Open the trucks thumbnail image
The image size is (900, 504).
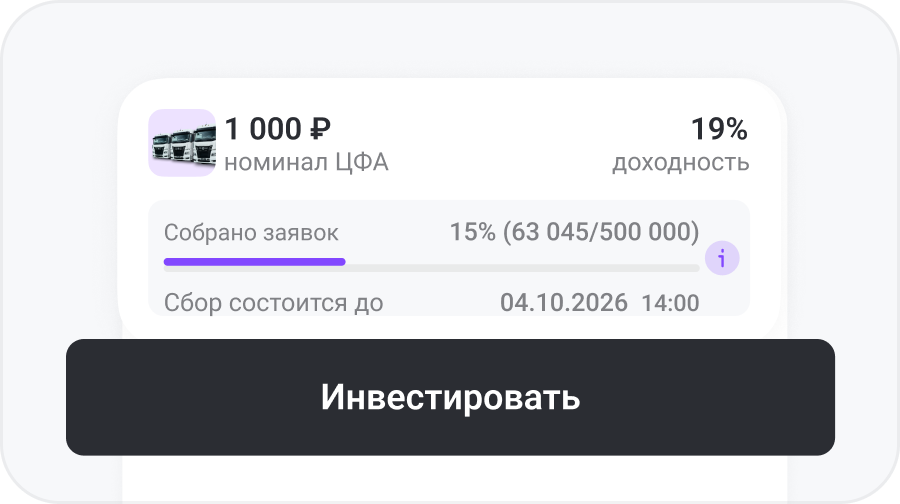click(x=182, y=143)
